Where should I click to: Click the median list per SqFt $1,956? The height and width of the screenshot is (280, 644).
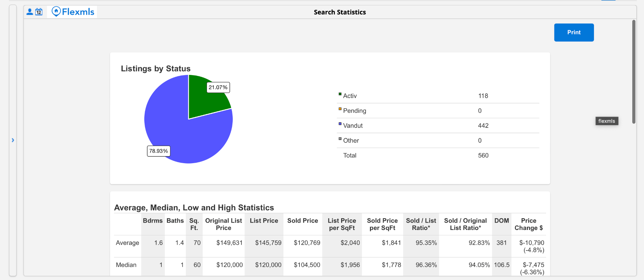(350, 265)
